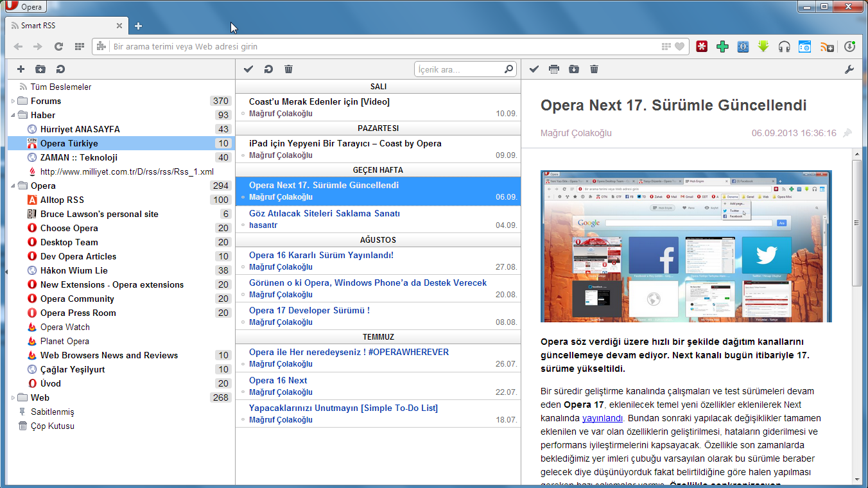Viewport: 868px width, 488px height.
Task: Open Opera 16 Kararlı Sürüm Yayınlandı article
Action: pos(378,261)
